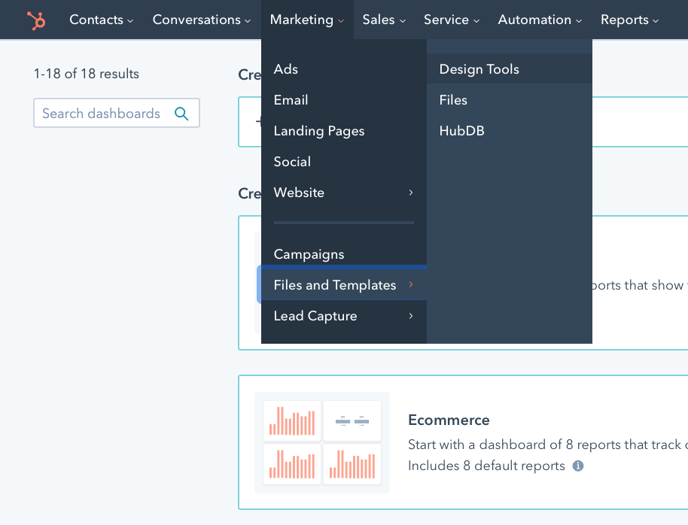Select the Ecommerce dashboard thumbnail

322,443
